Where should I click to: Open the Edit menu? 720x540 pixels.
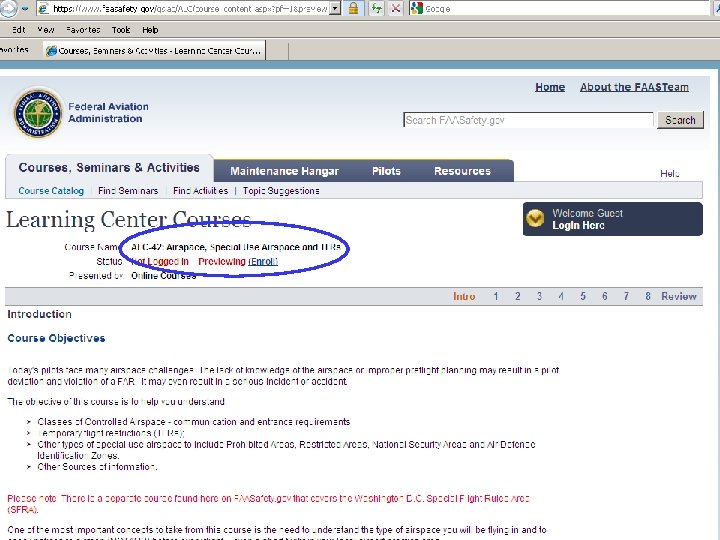[x=18, y=30]
